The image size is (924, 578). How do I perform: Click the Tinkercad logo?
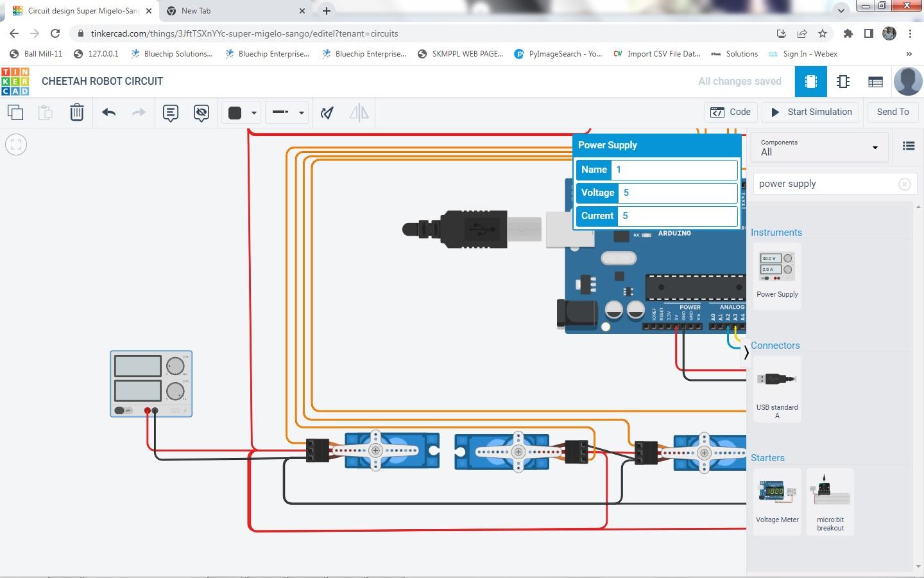click(15, 82)
